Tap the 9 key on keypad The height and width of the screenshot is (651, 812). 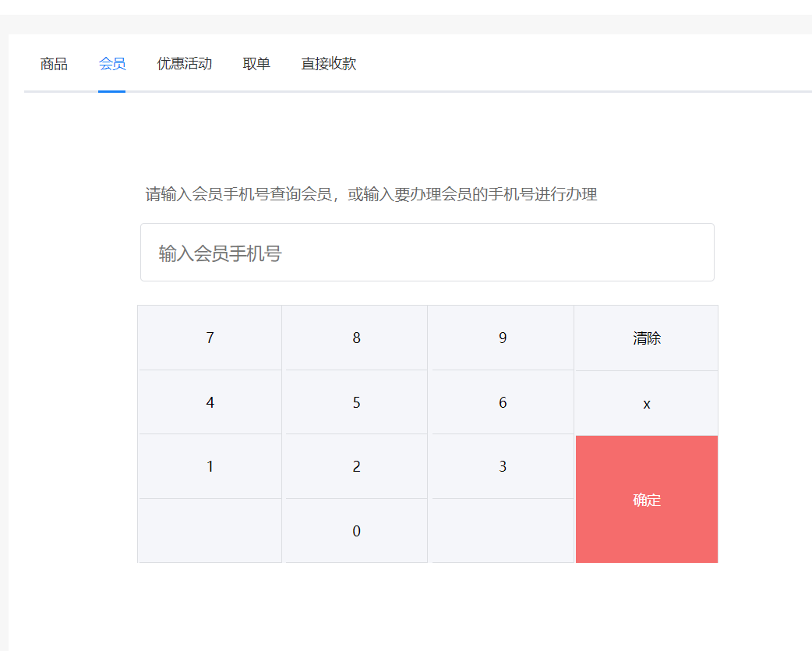(503, 338)
